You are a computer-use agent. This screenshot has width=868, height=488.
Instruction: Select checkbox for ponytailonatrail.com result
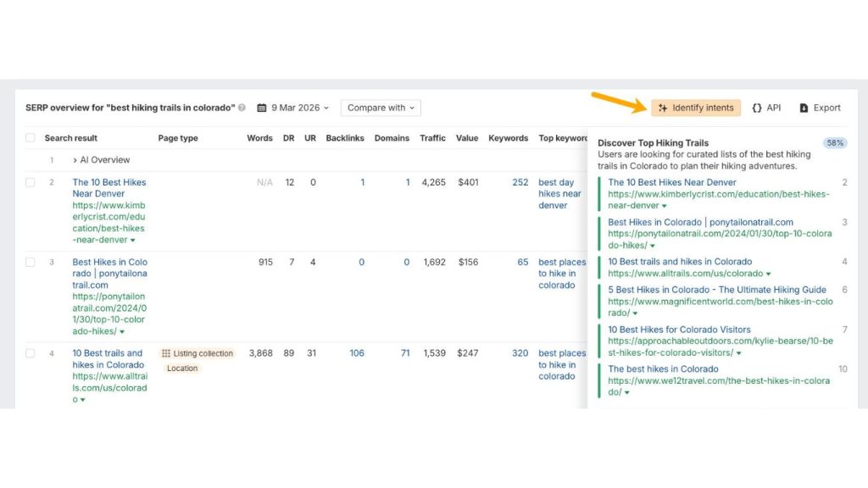31,262
